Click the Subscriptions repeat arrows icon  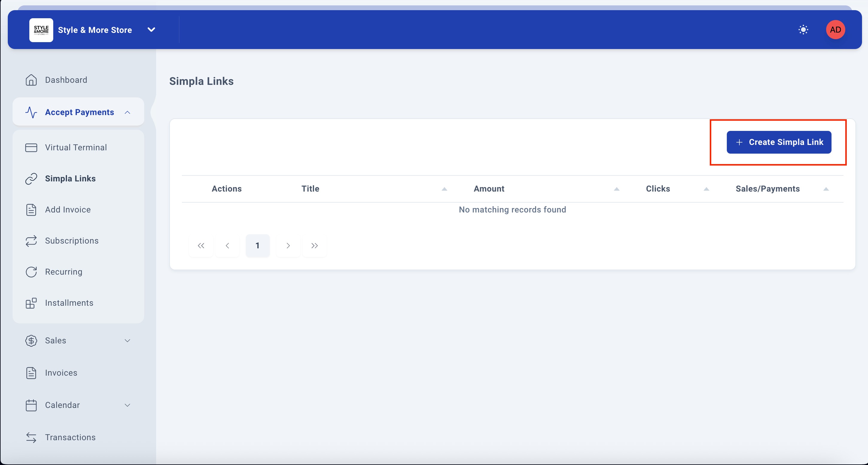[31, 241]
